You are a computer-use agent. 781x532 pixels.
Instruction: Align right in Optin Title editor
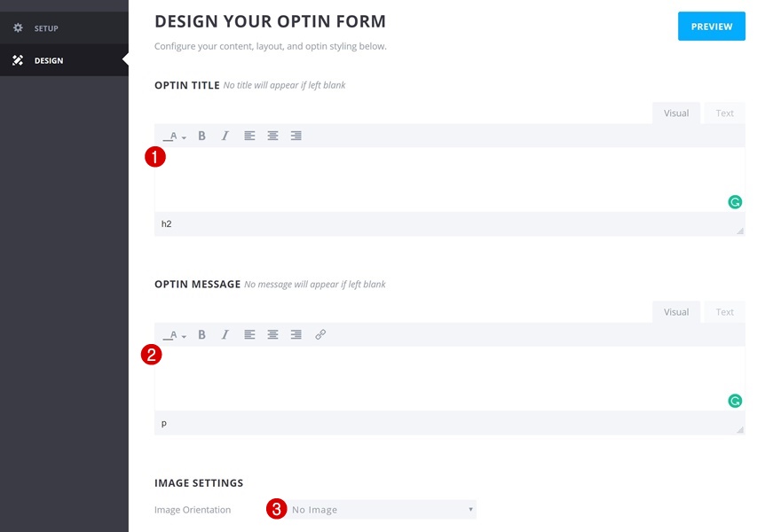tap(296, 136)
